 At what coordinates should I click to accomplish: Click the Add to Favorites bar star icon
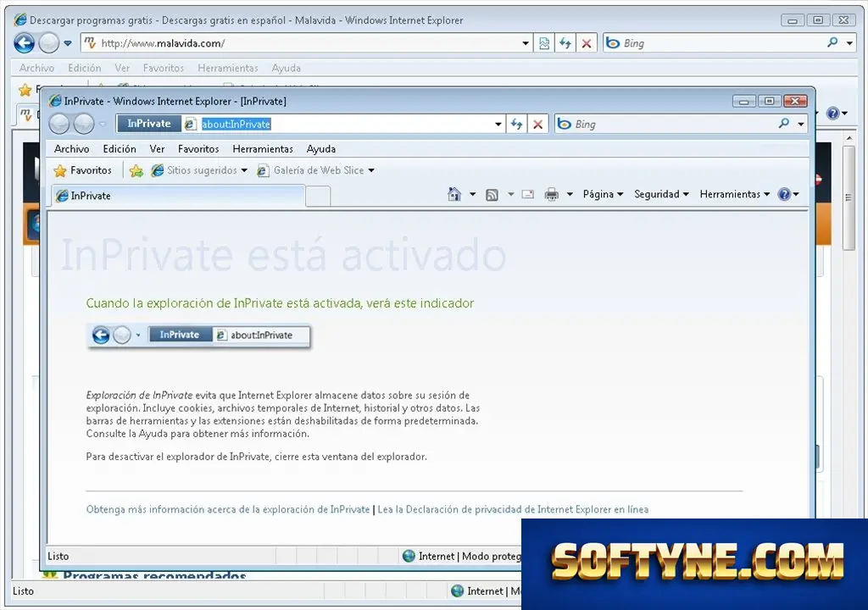pyautogui.click(x=136, y=170)
